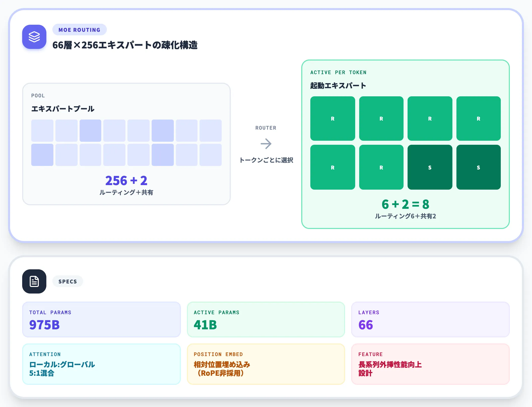Select the SPECS badge

pos(68,281)
